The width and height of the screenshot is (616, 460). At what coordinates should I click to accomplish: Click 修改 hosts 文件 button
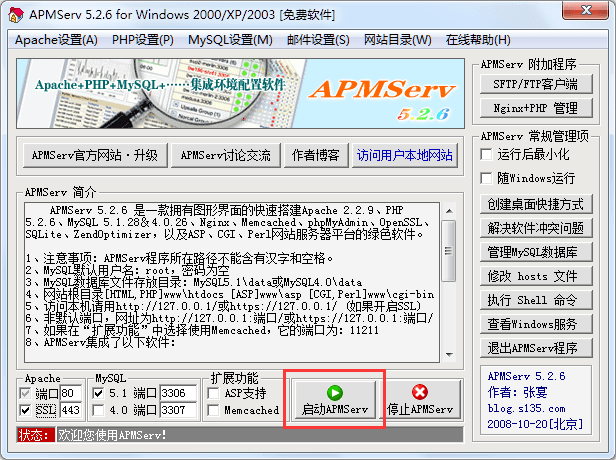point(536,276)
